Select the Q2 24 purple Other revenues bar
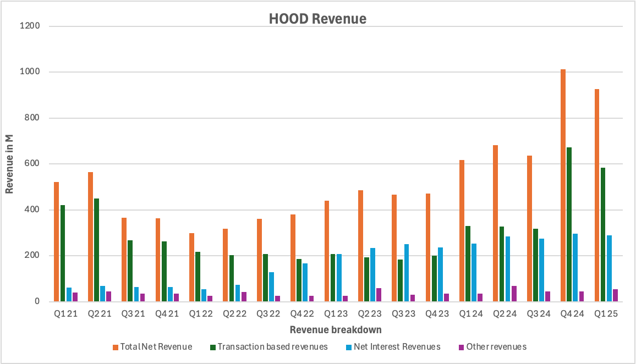636x364 pixels. click(514, 294)
